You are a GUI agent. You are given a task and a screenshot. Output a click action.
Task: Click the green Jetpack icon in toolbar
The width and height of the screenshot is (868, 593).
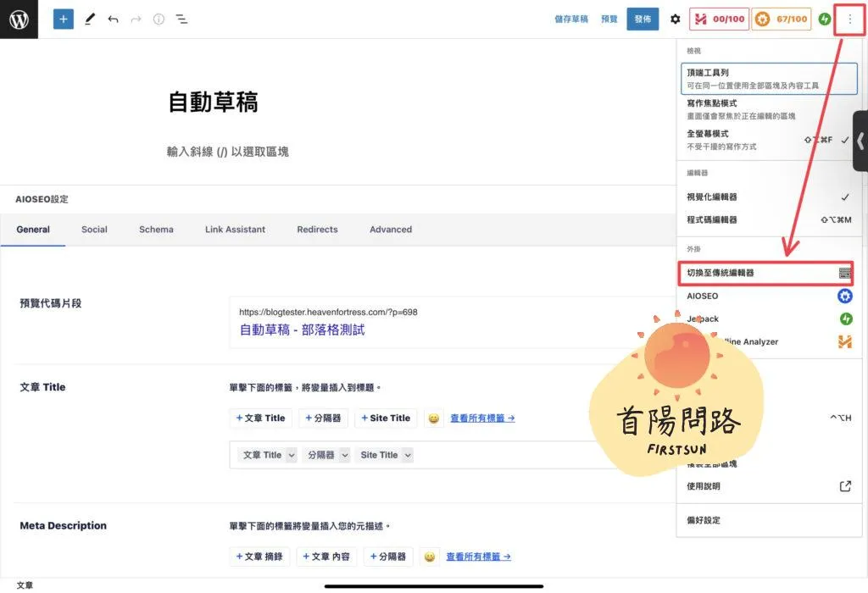click(825, 19)
